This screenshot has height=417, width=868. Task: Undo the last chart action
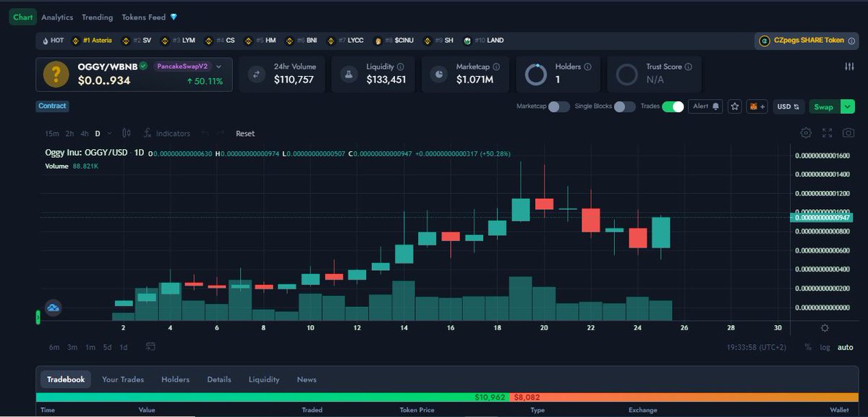(x=205, y=133)
